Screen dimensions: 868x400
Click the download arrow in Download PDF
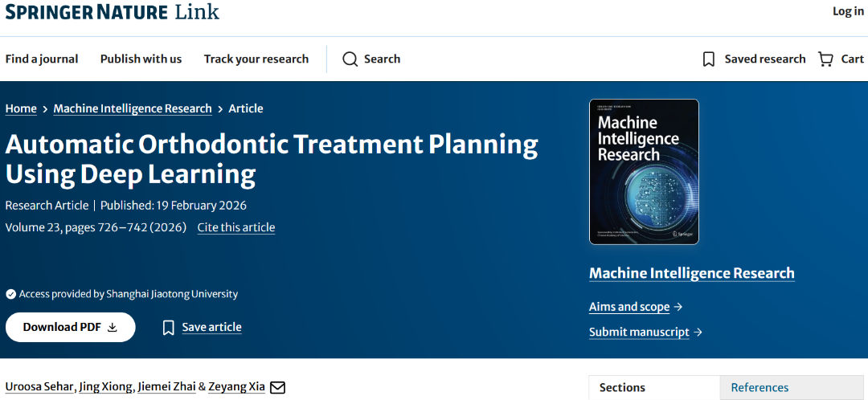pyautogui.click(x=113, y=327)
